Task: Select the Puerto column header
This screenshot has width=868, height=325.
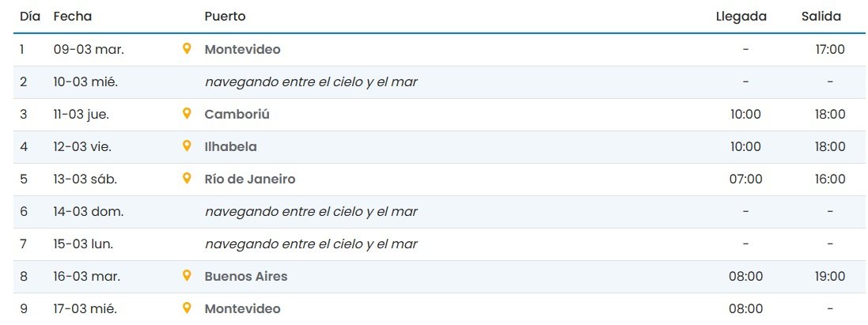Action: [225, 16]
